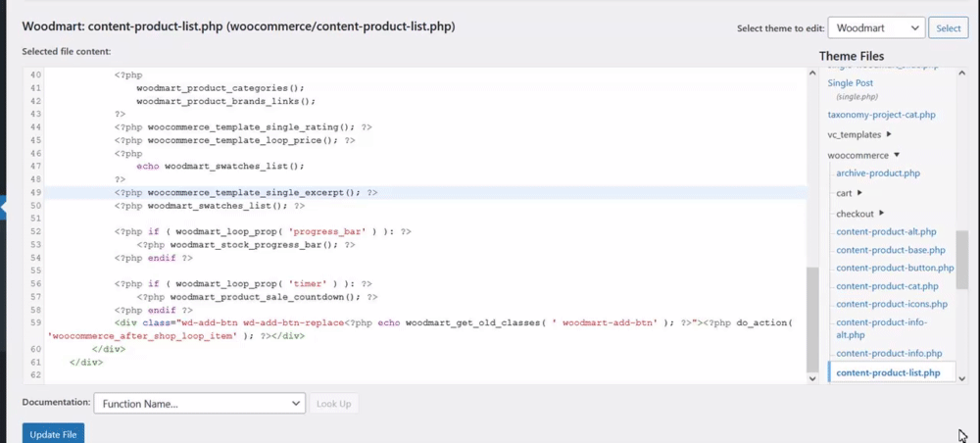
Task: Open the Select theme to edit dropdown
Action: click(x=876, y=28)
